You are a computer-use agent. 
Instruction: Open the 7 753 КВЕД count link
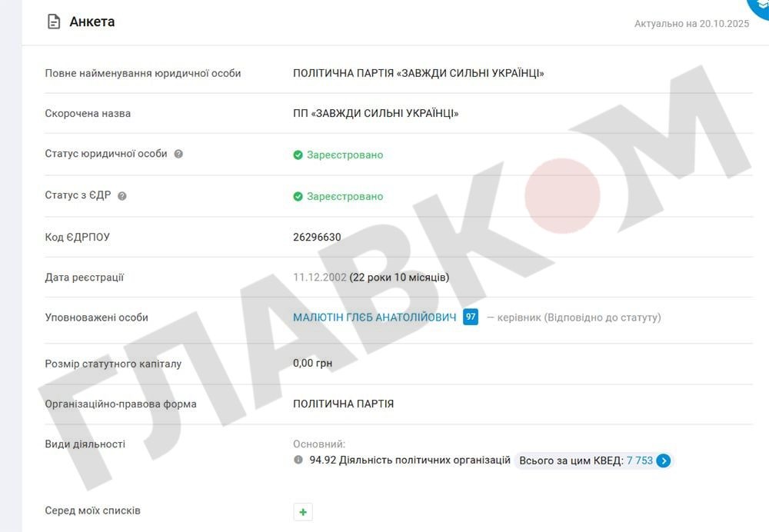click(640, 461)
